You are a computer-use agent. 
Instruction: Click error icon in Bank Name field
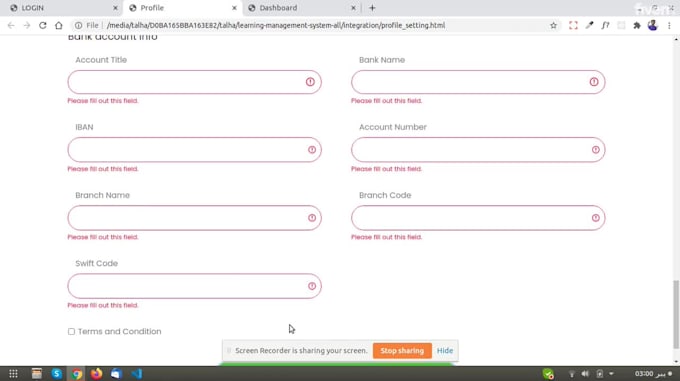click(594, 81)
